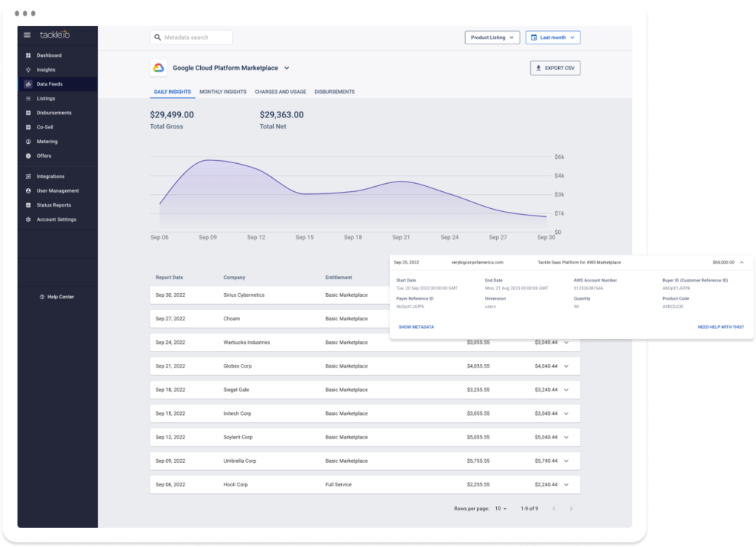756x547 pixels.
Task: Expand the Warbucks Industries row
Action: pos(566,343)
